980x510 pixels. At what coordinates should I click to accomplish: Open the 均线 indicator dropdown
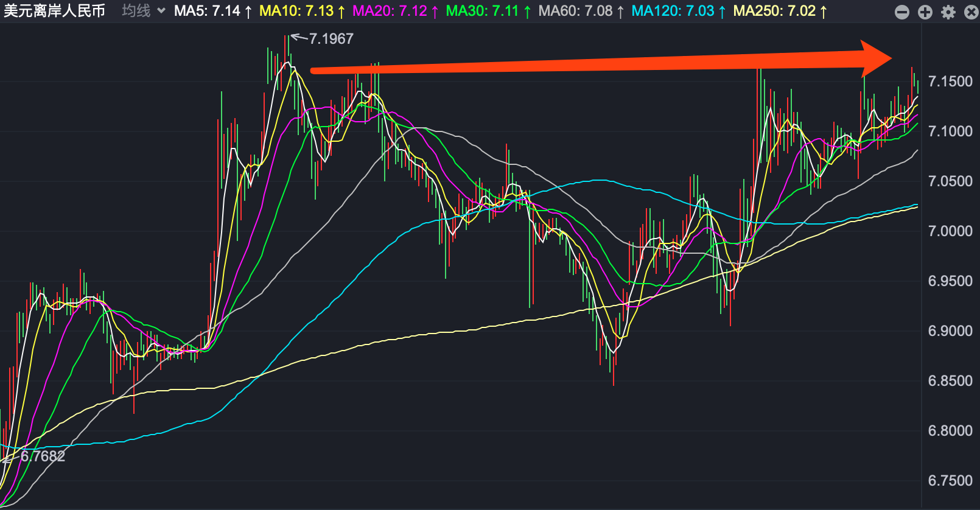coord(144,11)
